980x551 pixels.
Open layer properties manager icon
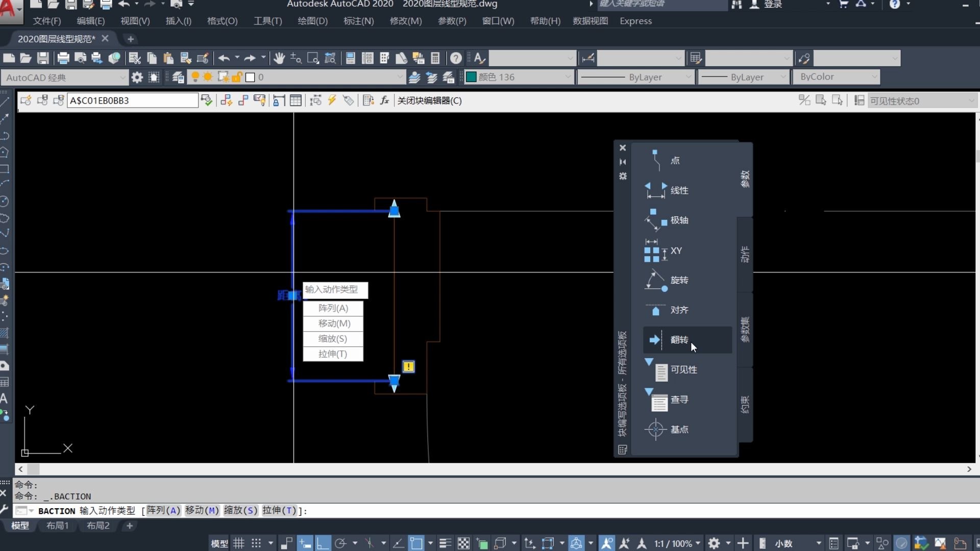[x=178, y=78]
